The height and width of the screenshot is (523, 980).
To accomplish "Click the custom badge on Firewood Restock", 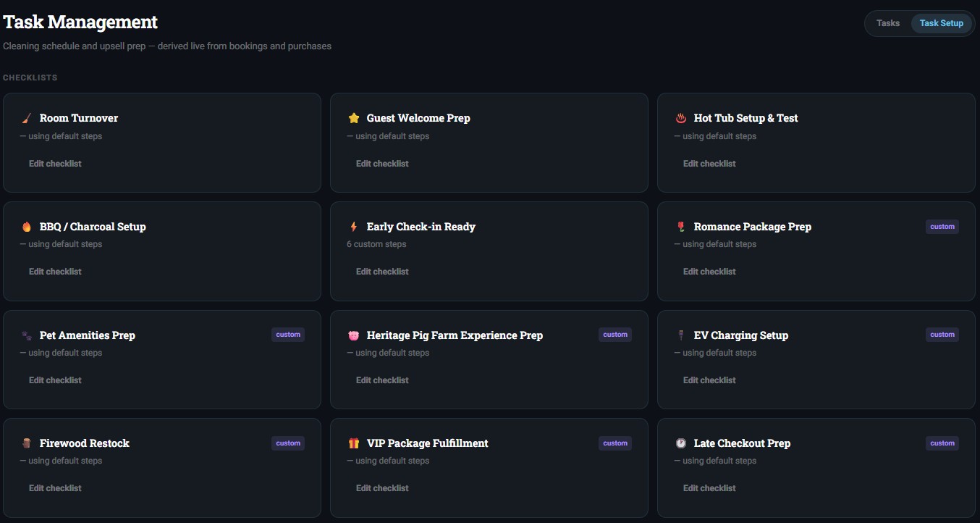I will (288, 443).
